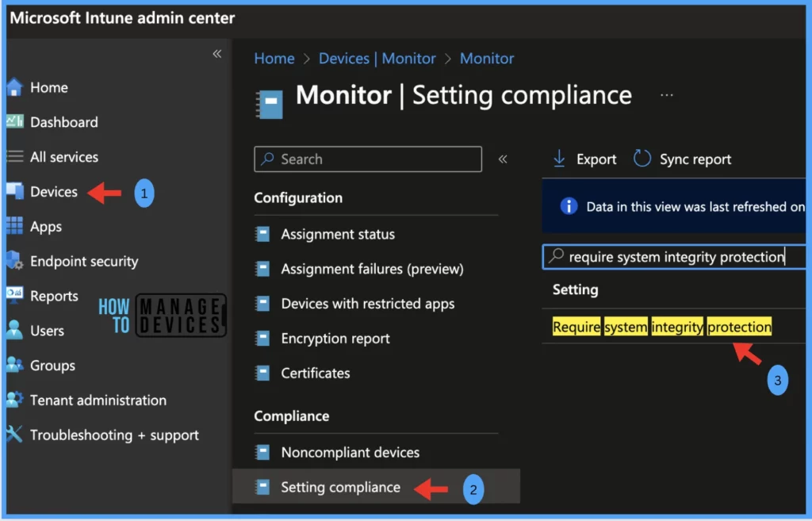This screenshot has width=812, height=521.
Task: Collapse the main left navigation sidebar
Action: [217, 53]
